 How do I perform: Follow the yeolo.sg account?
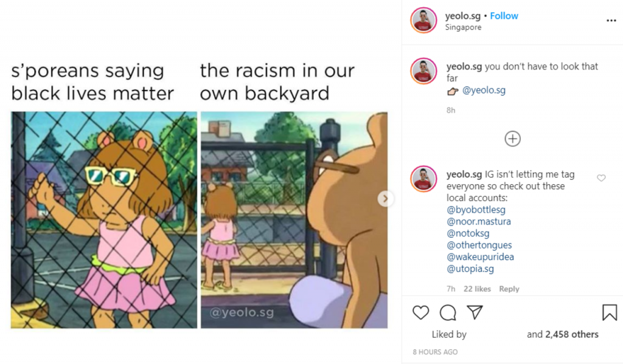coord(504,16)
